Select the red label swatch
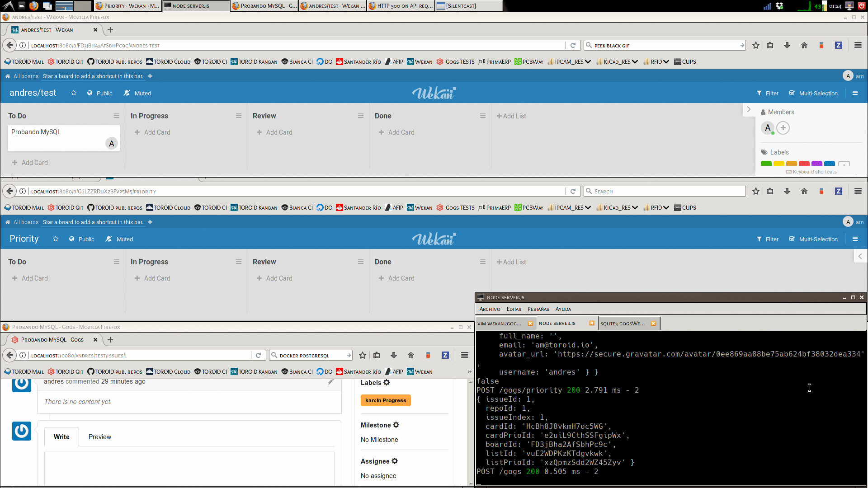Viewport: 868px width, 488px height. 804,164
